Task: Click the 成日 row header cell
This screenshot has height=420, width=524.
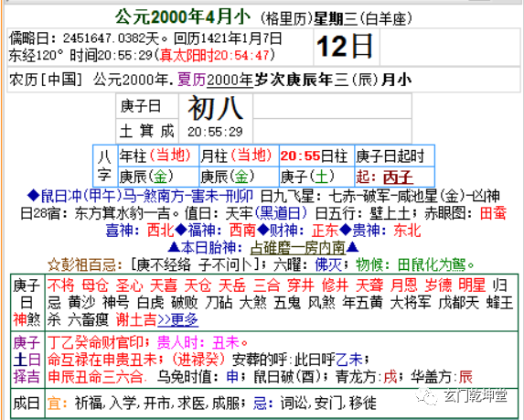Action: coord(27,403)
